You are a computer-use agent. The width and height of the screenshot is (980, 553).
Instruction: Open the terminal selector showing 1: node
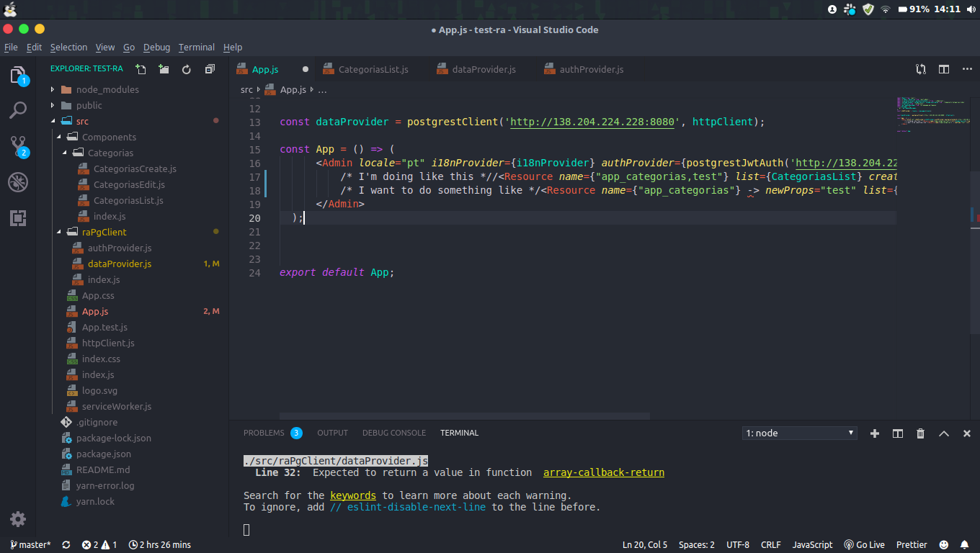pos(799,433)
